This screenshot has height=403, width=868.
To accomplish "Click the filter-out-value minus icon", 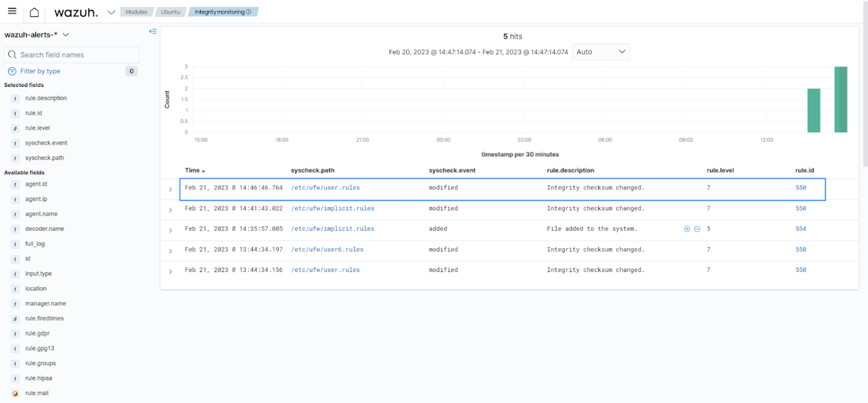I will [x=697, y=229].
